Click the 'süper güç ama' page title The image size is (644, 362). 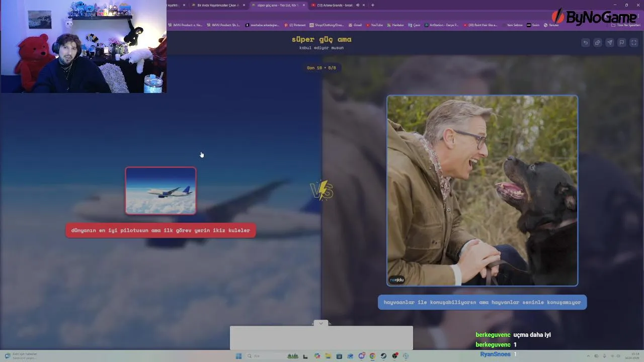pyautogui.click(x=321, y=39)
